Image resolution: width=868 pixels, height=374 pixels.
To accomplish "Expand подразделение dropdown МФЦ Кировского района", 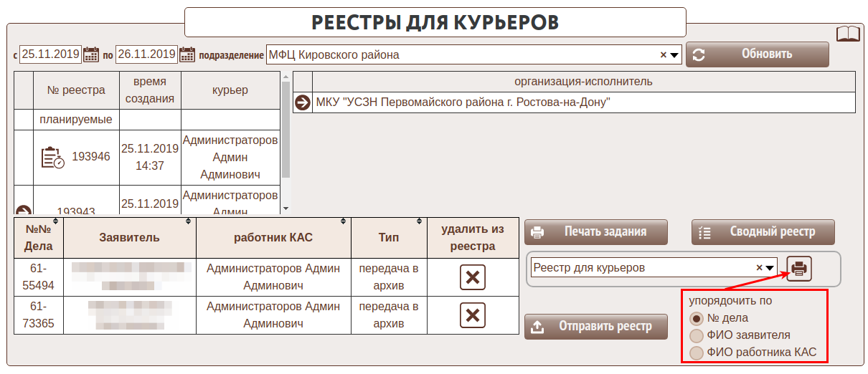I will pyautogui.click(x=674, y=55).
